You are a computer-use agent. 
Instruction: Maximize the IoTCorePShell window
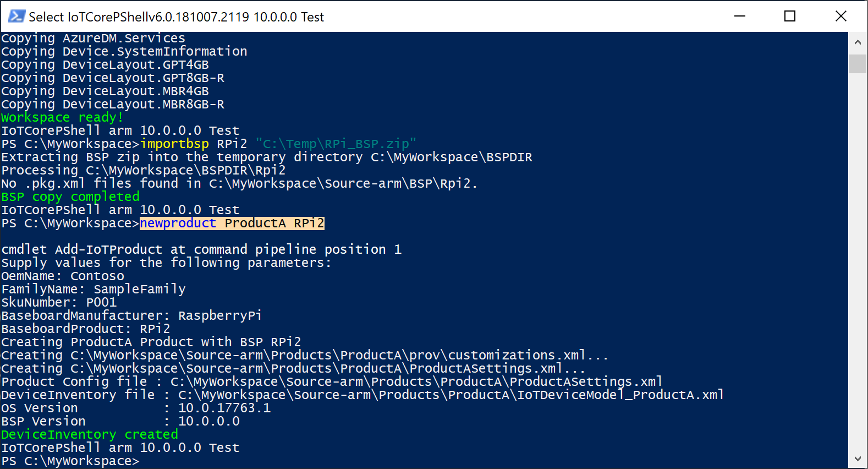pyautogui.click(x=790, y=16)
